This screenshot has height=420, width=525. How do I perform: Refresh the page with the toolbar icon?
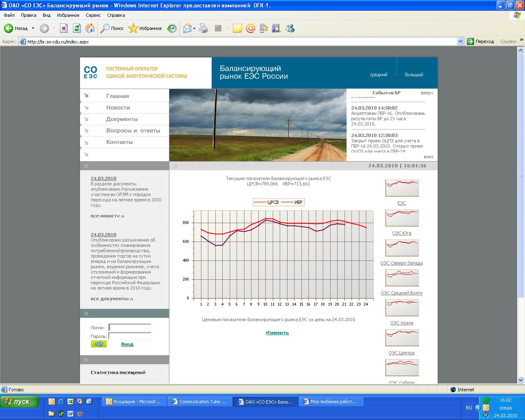coord(77,28)
